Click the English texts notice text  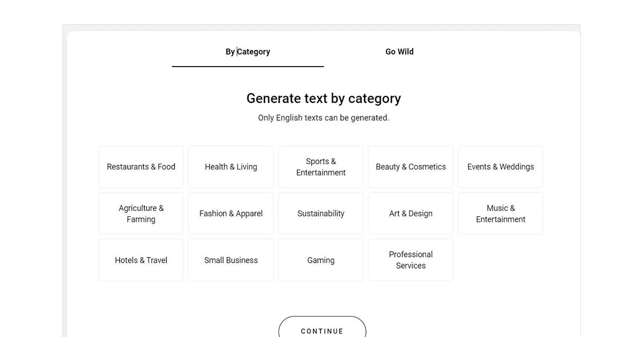323,118
